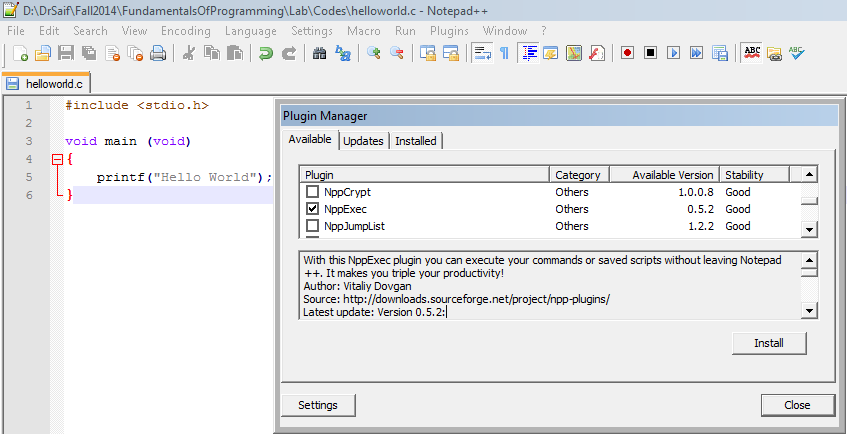Toggle word wrap toolbar icon
Image resolution: width=847 pixels, height=434 pixels.
(x=481, y=53)
